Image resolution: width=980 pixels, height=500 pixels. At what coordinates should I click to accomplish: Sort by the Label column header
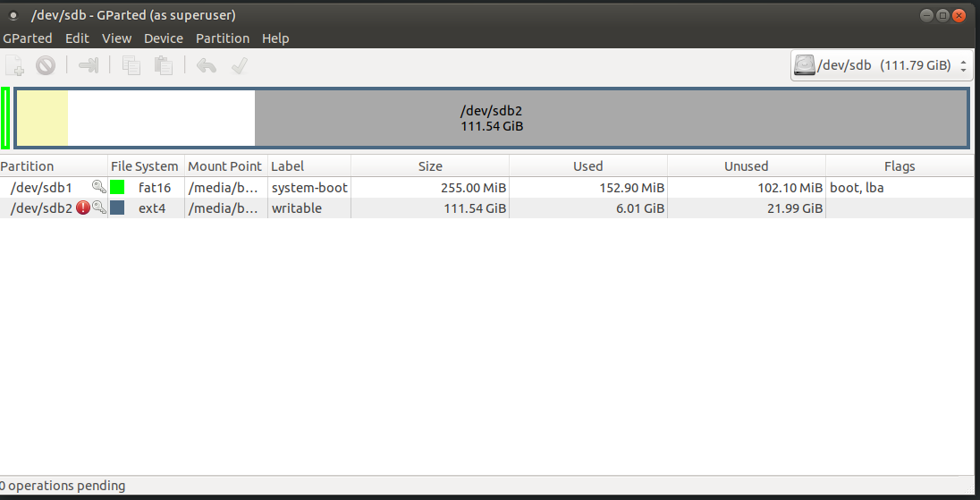pyautogui.click(x=309, y=166)
